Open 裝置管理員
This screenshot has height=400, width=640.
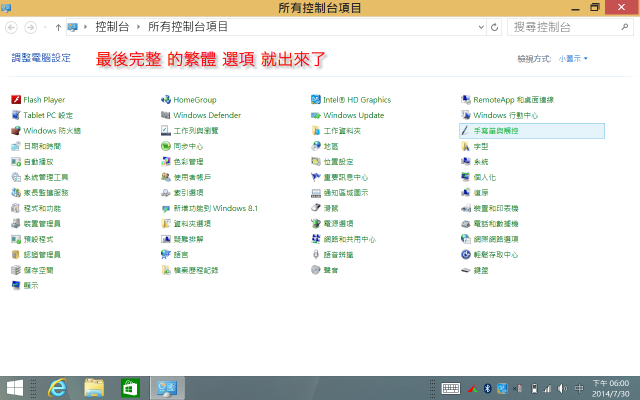pos(36,224)
